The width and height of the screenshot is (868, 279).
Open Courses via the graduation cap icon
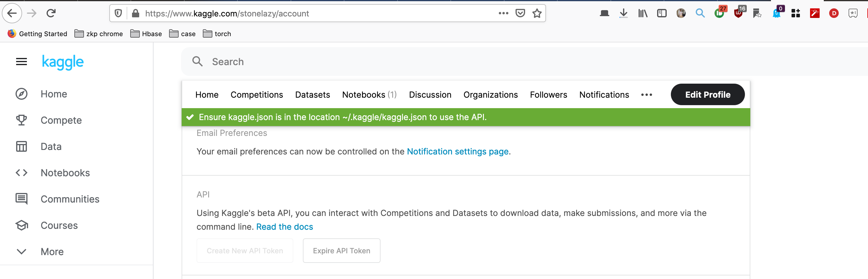point(22,226)
